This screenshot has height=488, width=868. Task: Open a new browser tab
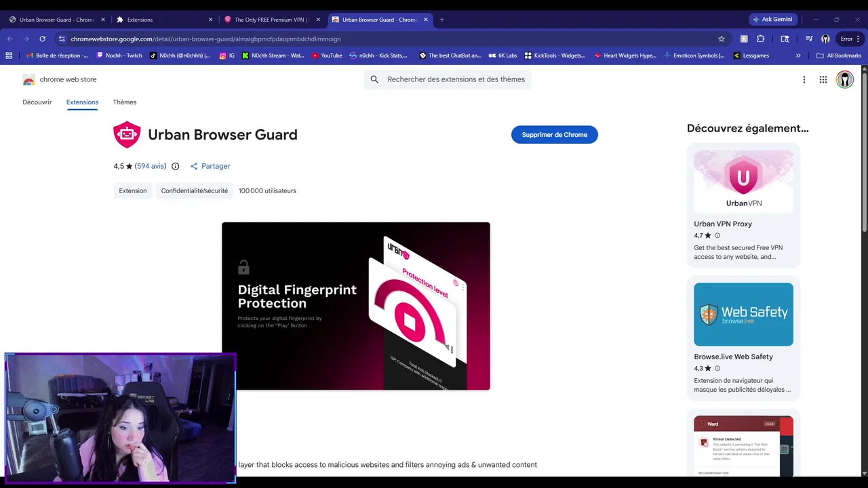tap(442, 20)
